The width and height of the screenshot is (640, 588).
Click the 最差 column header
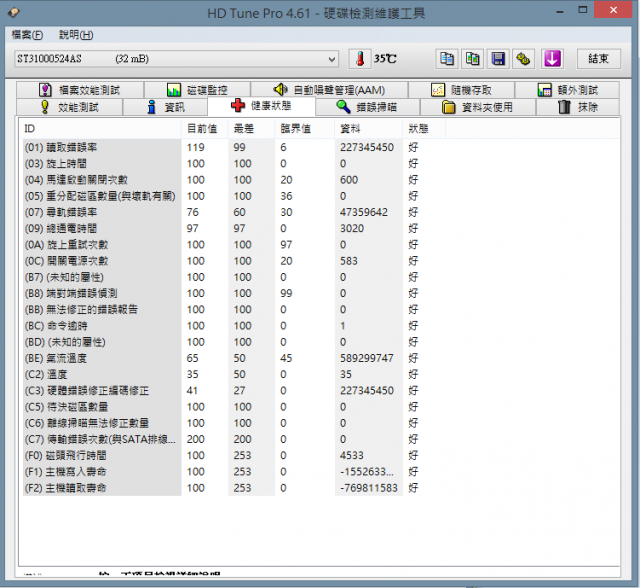(251, 129)
